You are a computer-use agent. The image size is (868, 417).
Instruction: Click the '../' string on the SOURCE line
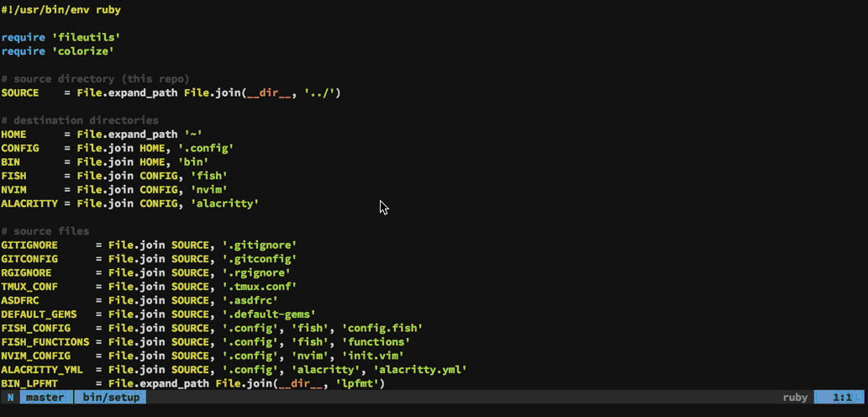(x=319, y=93)
